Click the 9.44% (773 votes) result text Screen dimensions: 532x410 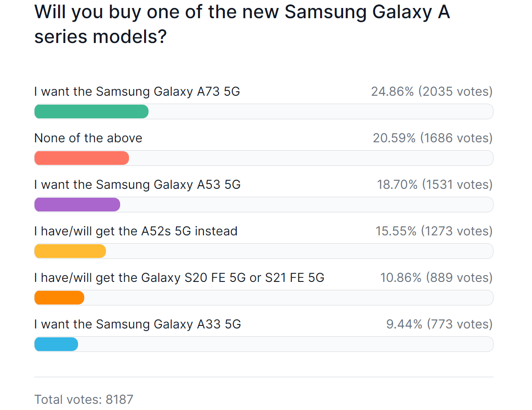[439, 324]
